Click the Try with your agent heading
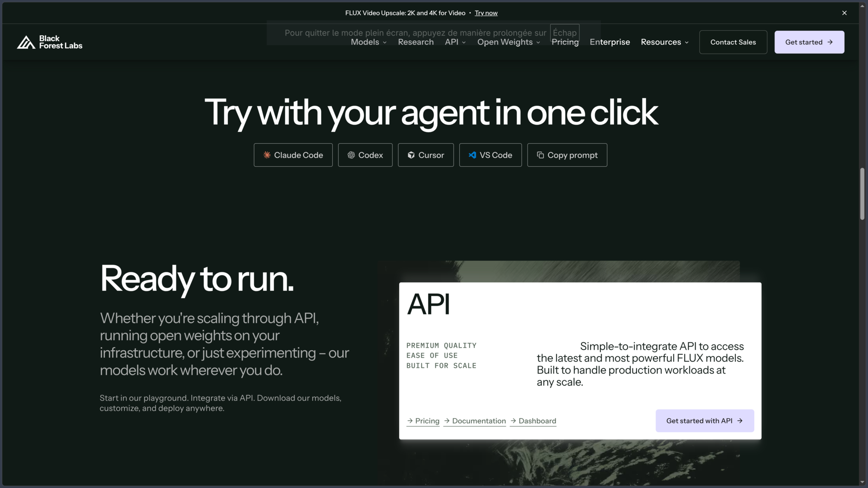Screen dimensions: 868x488 pos(431,113)
